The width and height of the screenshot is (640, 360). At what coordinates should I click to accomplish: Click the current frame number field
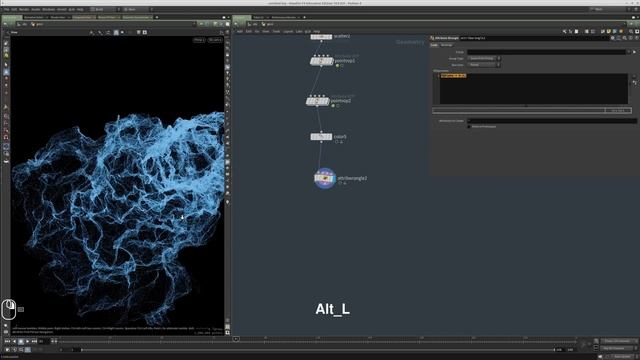43,341
